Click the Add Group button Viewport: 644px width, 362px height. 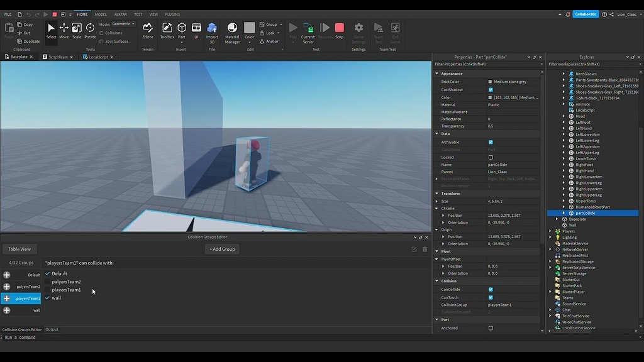point(221,249)
